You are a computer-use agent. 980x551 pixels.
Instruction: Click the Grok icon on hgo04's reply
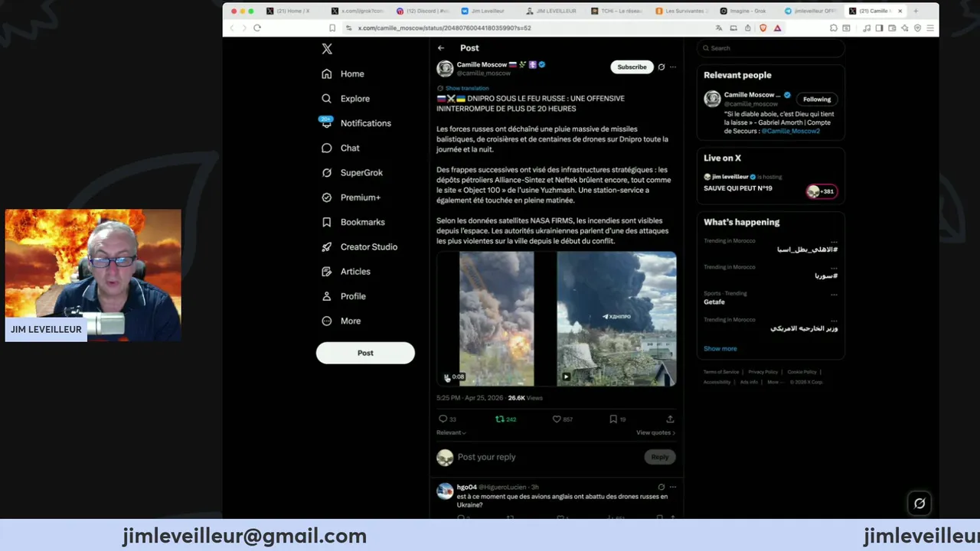click(661, 487)
